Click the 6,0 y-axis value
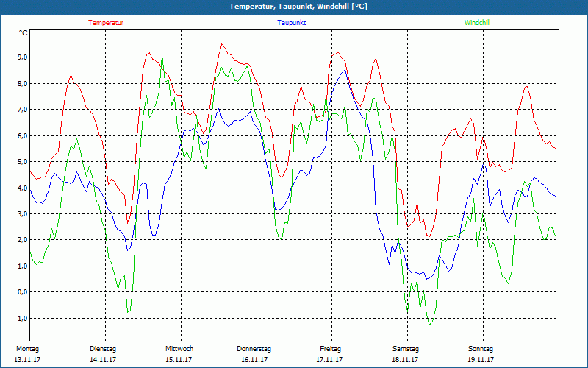 (x=23, y=135)
